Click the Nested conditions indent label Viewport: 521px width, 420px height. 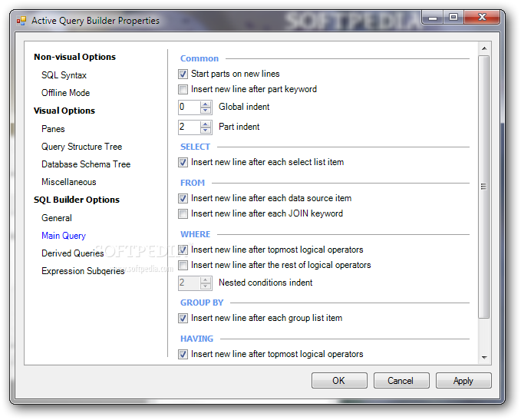pos(265,283)
